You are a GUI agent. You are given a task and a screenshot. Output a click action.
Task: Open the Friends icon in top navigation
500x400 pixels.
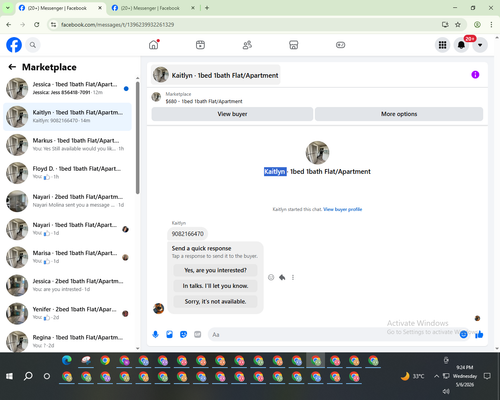[247, 45]
